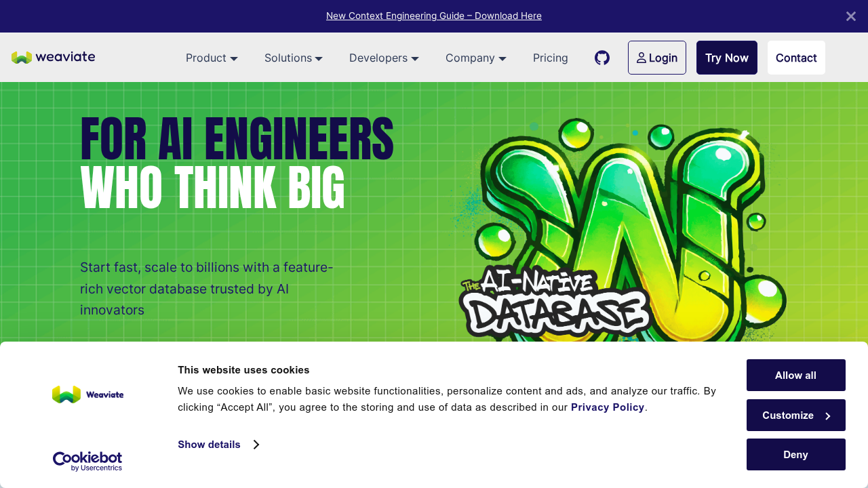Image resolution: width=868 pixels, height=488 pixels.
Task: Click the Weaviate logo in navbar
Action: coord(53,58)
